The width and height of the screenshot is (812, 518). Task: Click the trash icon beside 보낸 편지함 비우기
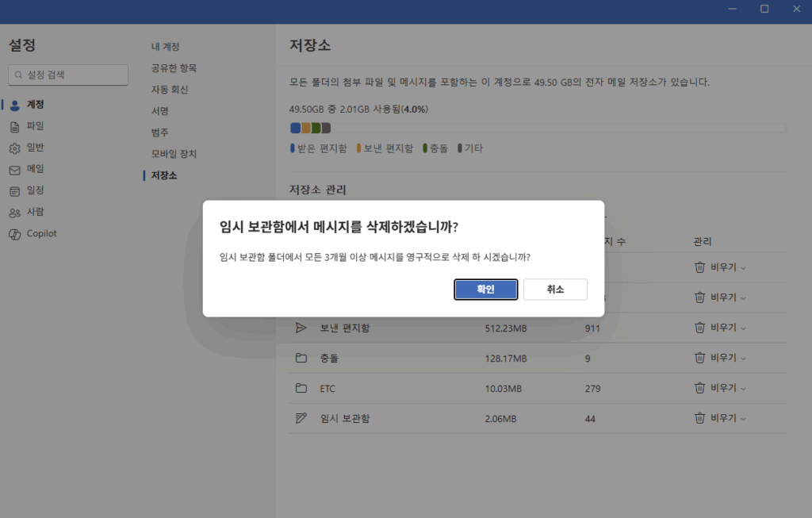coord(699,327)
